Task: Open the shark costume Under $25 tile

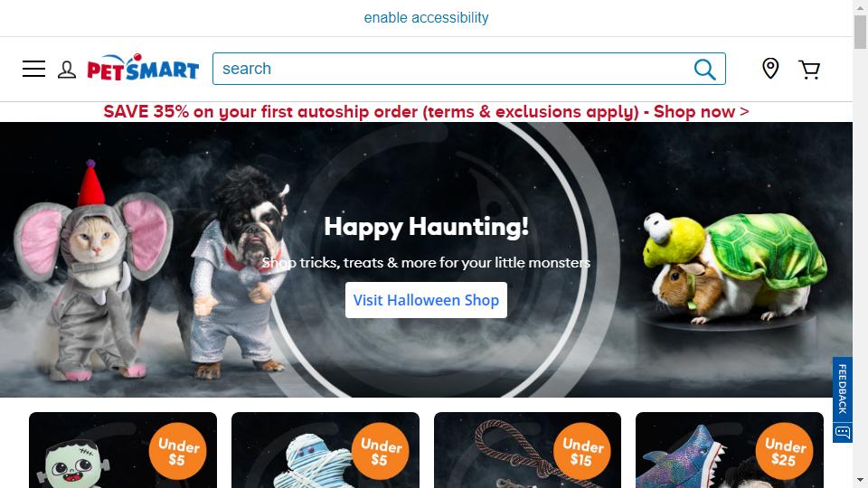Action: pyautogui.click(x=730, y=450)
